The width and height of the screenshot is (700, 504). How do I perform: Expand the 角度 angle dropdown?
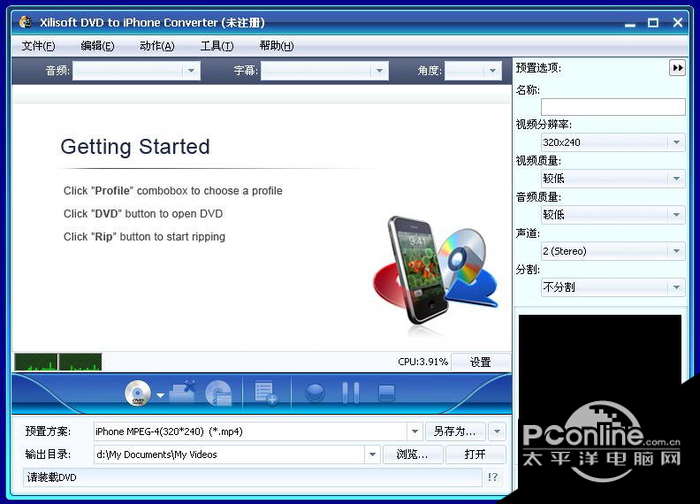coord(492,71)
